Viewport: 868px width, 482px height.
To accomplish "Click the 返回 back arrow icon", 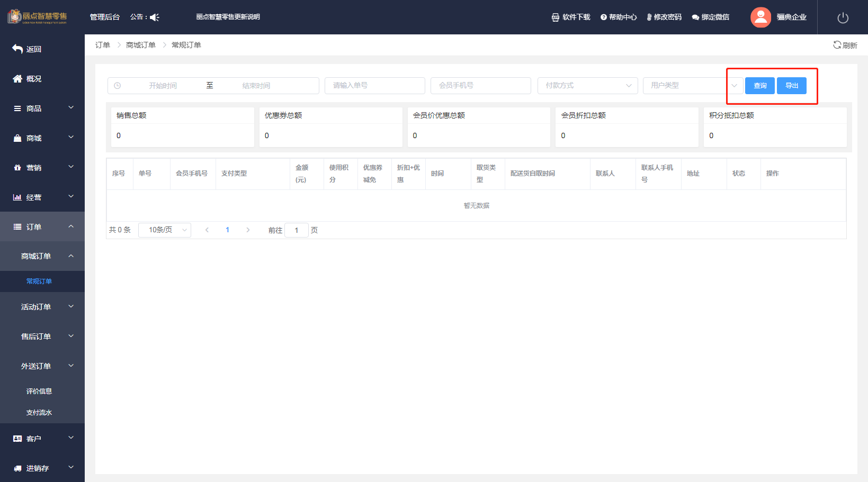I will 17,49.
